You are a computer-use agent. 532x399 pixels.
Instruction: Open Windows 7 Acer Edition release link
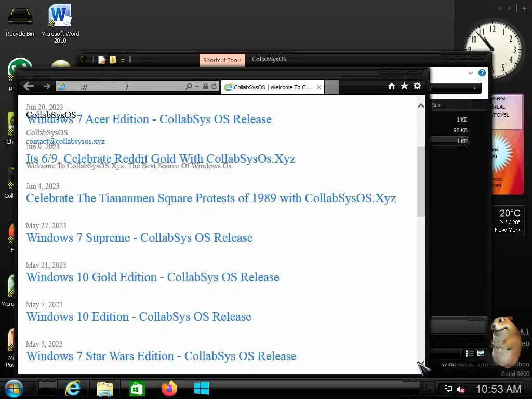pos(149,119)
